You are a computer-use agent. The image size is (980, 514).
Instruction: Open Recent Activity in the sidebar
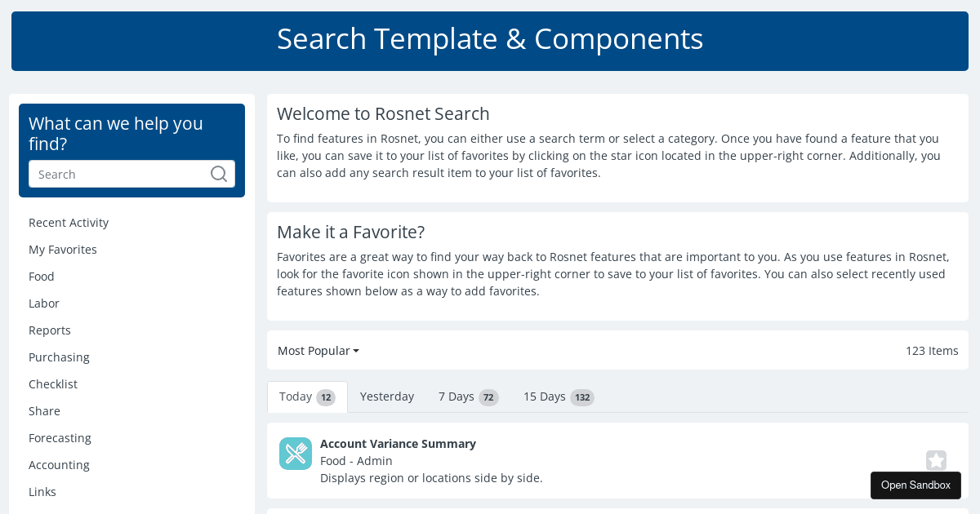(69, 223)
